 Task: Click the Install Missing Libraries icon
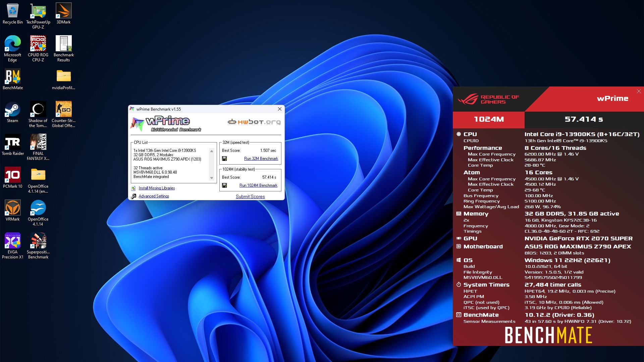pos(133,188)
